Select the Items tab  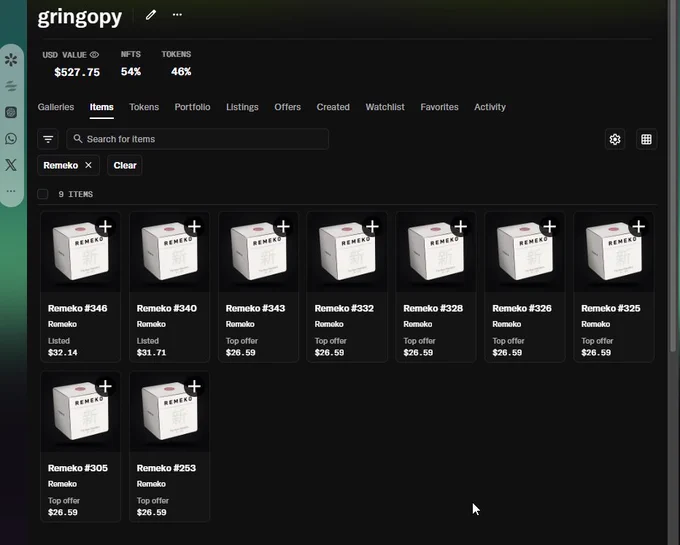coord(101,107)
